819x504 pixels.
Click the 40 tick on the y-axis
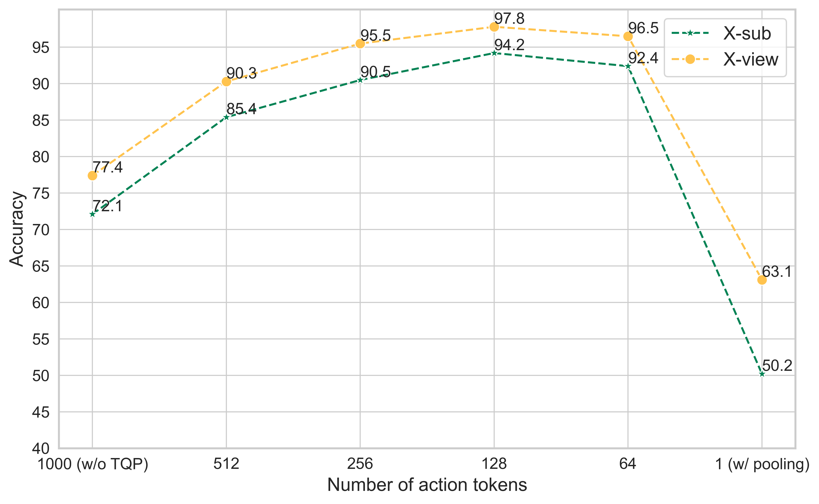pos(40,449)
